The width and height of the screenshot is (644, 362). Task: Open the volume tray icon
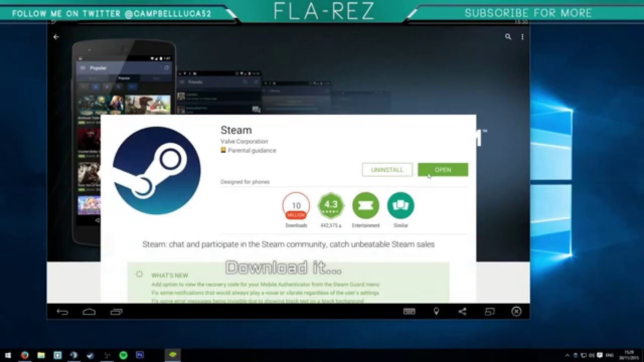(x=592, y=355)
